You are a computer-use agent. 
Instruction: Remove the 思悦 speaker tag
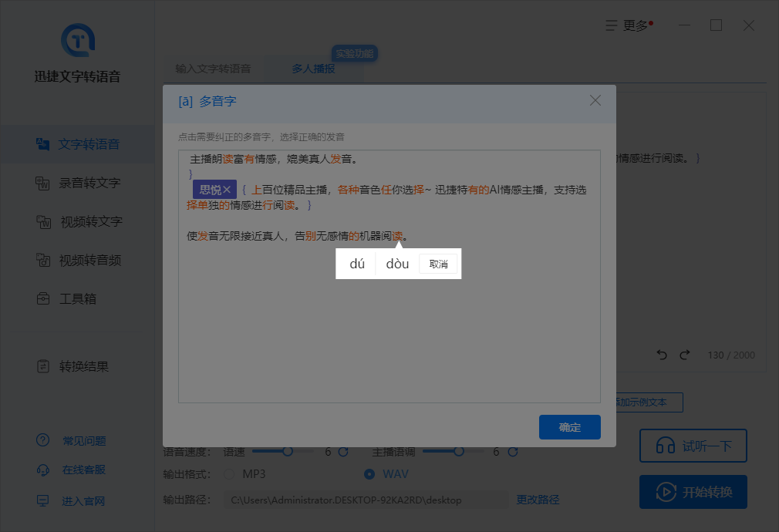[227, 190]
